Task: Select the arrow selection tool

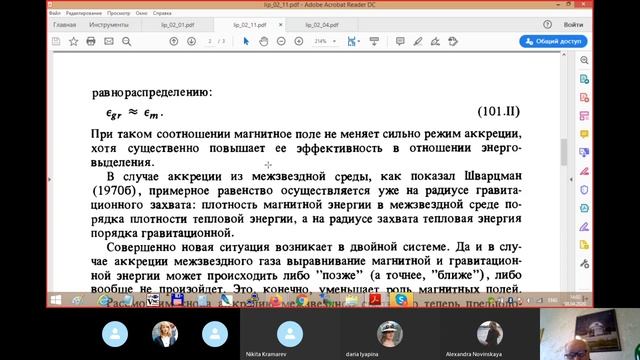Action: coord(246,41)
